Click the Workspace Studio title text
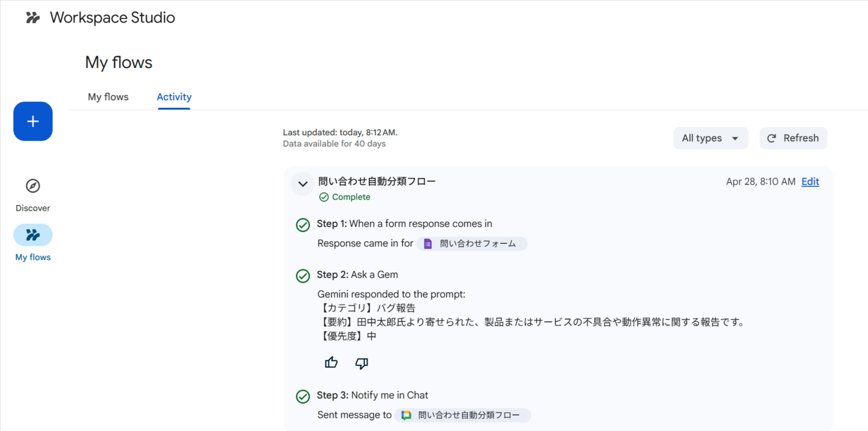Image resolution: width=868 pixels, height=431 pixels. pos(112,18)
